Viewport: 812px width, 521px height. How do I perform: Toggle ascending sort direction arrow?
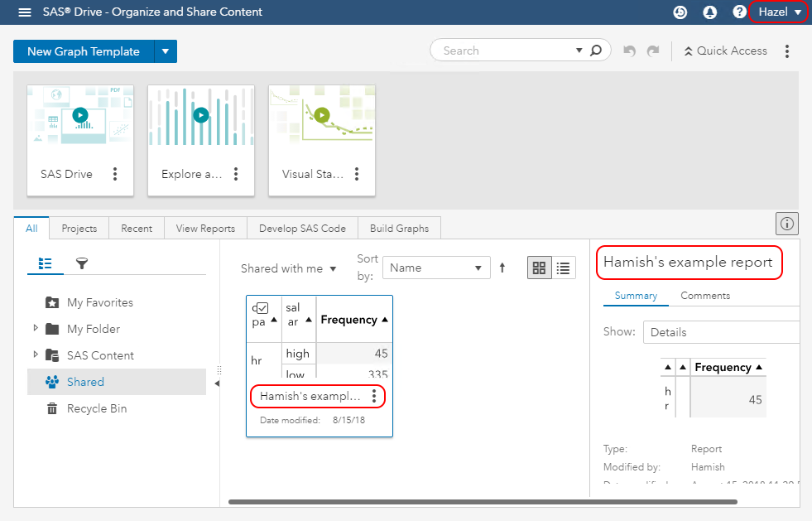[x=502, y=268]
